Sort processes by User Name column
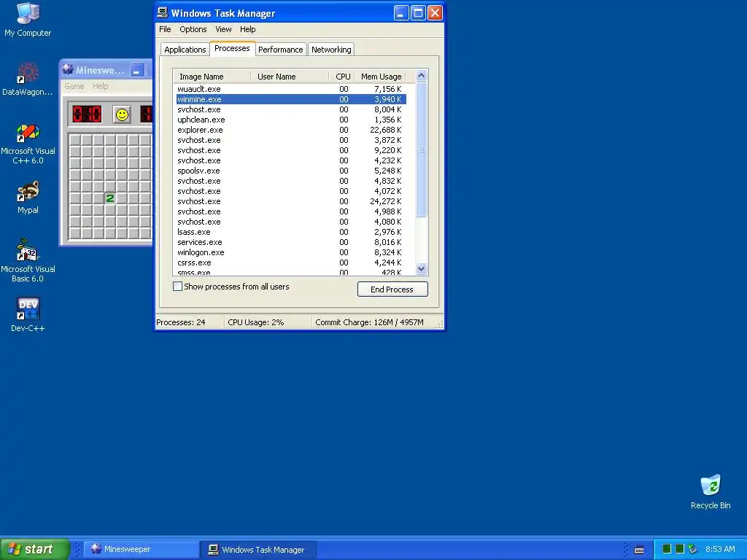 click(x=290, y=76)
